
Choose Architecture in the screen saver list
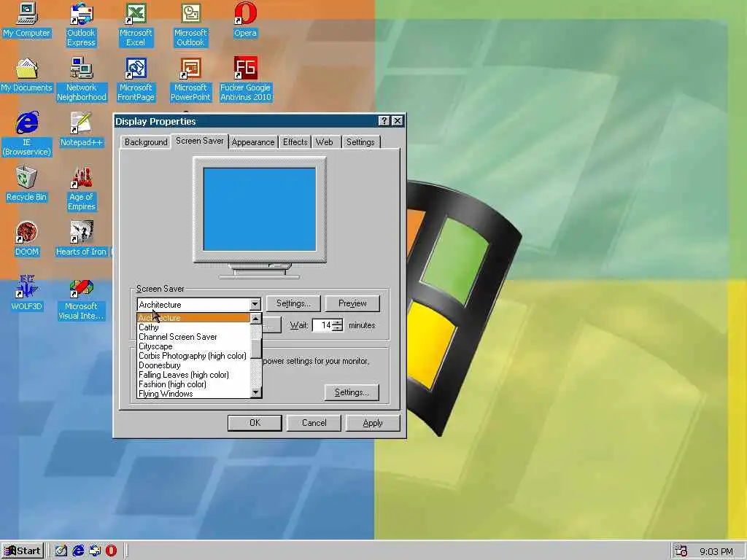(193, 318)
